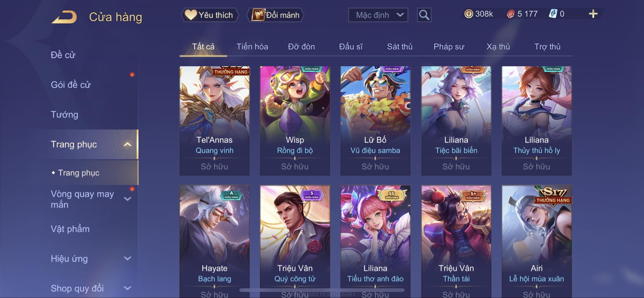
Task: Open Gói đề cử in sidebar
Action: (x=71, y=85)
